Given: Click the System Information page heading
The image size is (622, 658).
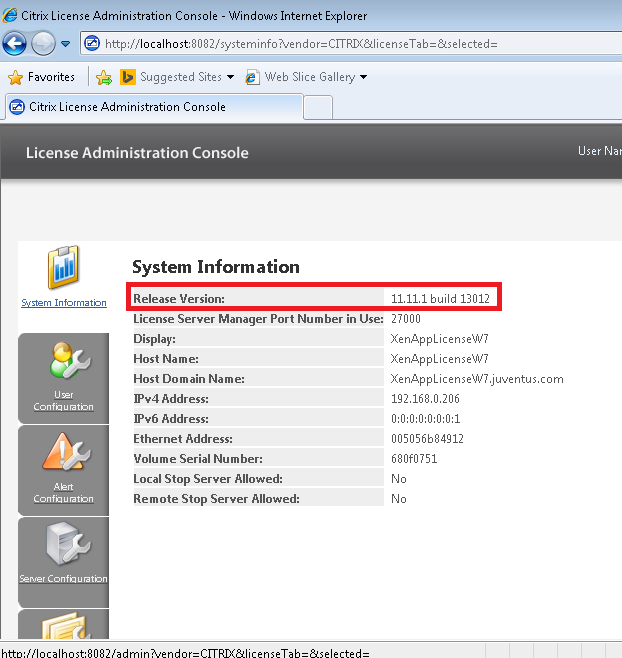Looking at the screenshot, I should pos(216,267).
